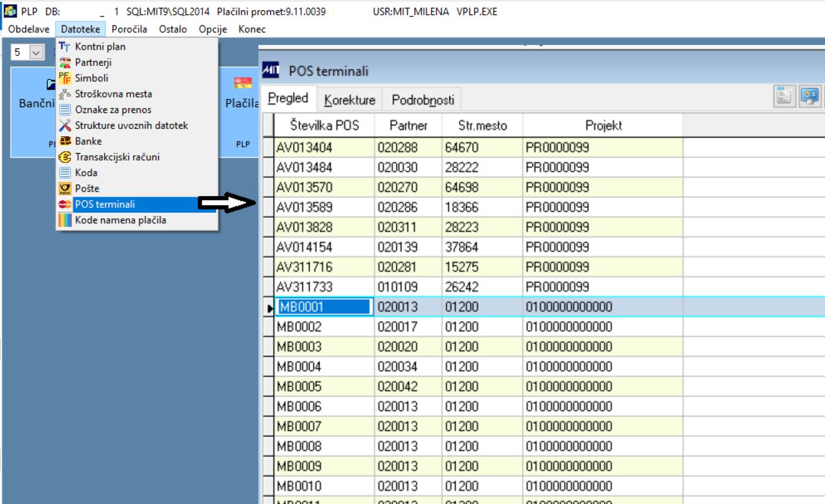Open the Poročila menu
The width and height of the screenshot is (825, 504).
tap(129, 29)
